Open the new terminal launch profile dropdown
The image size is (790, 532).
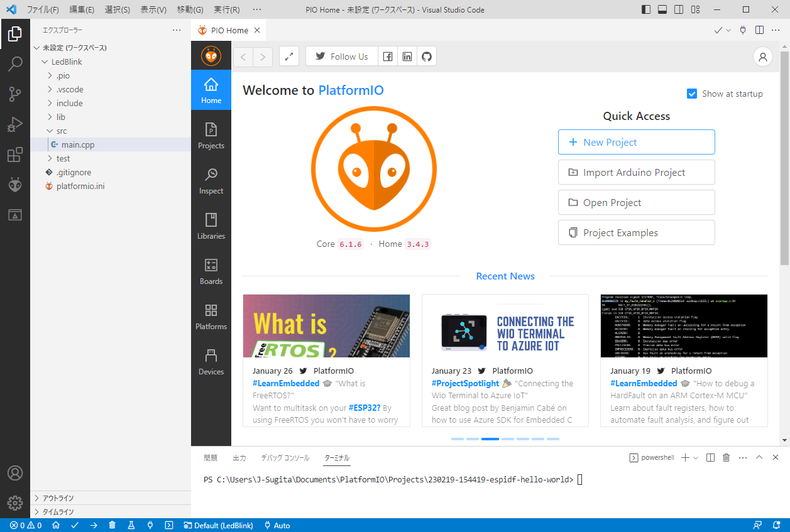[x=696, y=458]
